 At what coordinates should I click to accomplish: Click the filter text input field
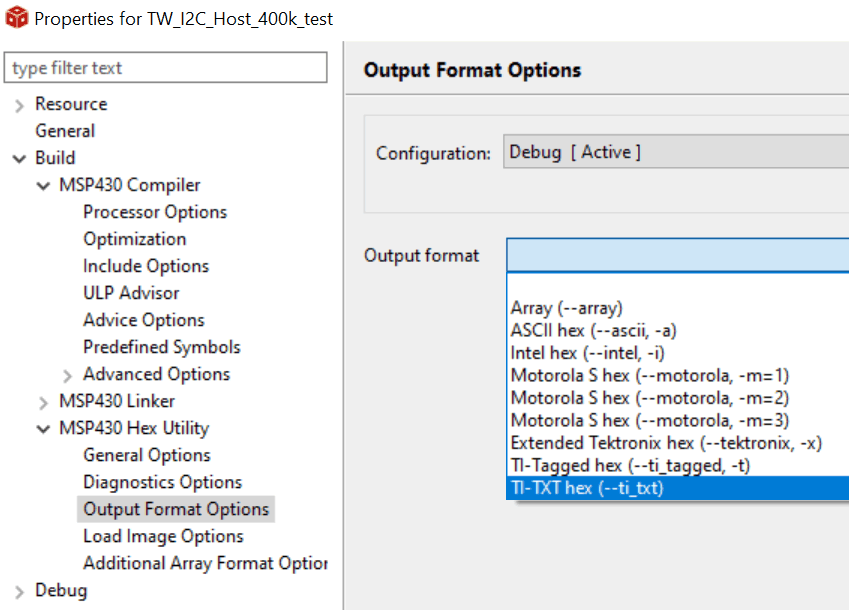tap(166, 68)
